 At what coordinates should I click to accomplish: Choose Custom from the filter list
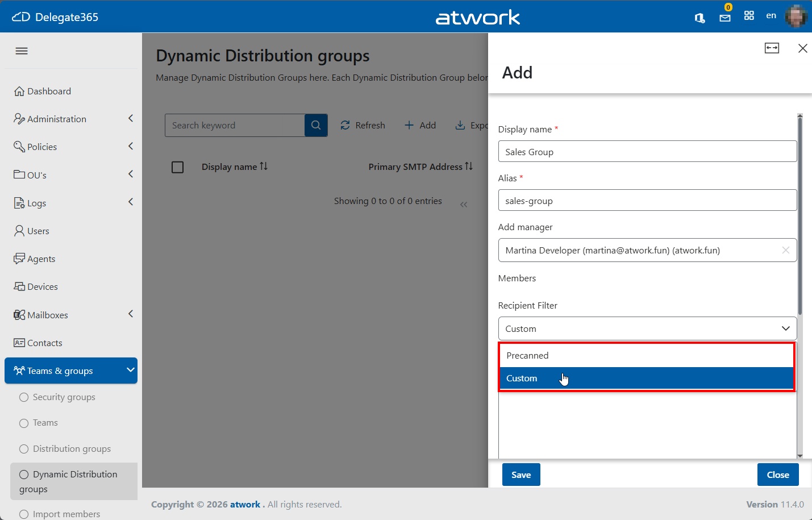click(647, 378)
